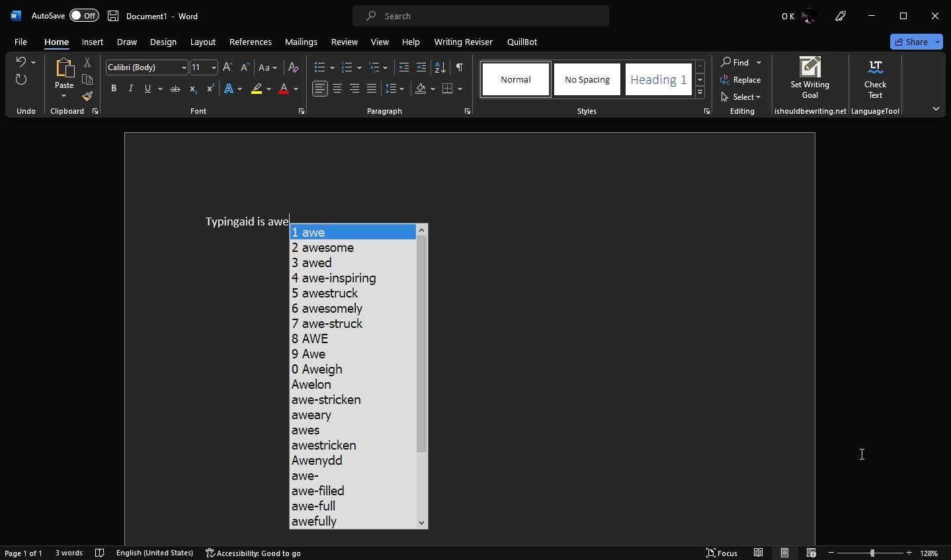The width and height of the screenshot is (951, 560).
Task: Open Set Writing Goal tool
Action: pos(809,78)
